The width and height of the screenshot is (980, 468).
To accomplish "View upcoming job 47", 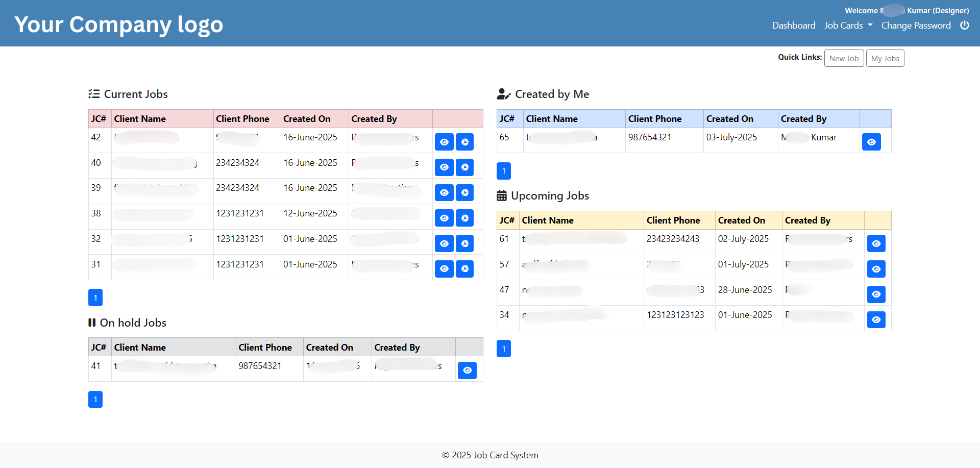I will click(876, 294).
